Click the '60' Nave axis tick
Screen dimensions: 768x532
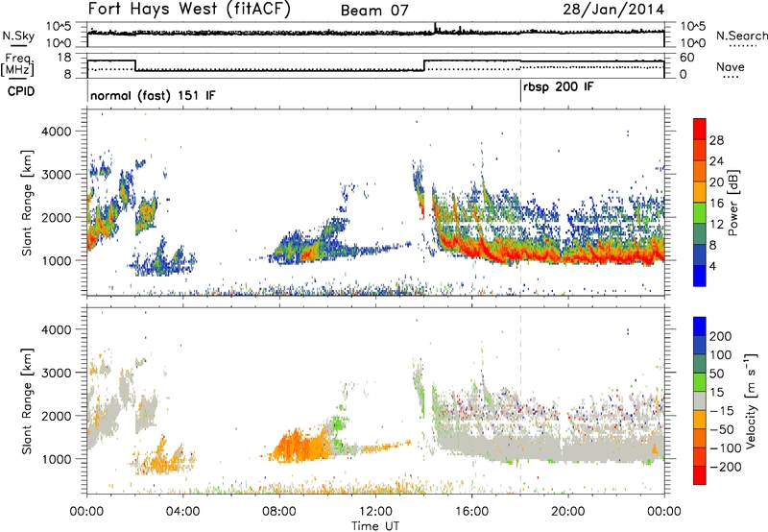click(x=687, y=58)
